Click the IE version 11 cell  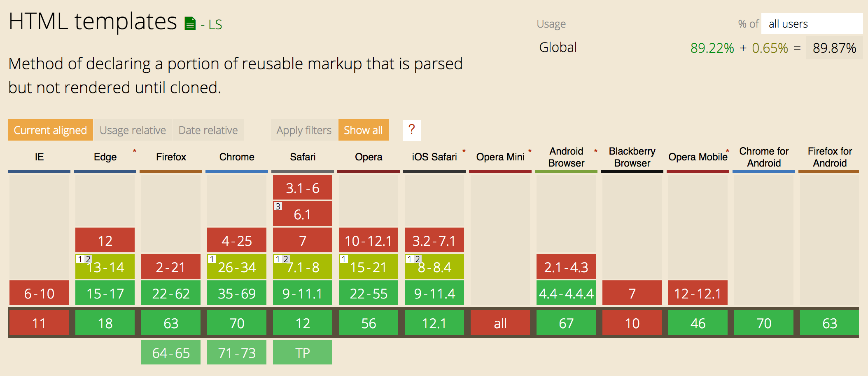click(38, 323)
